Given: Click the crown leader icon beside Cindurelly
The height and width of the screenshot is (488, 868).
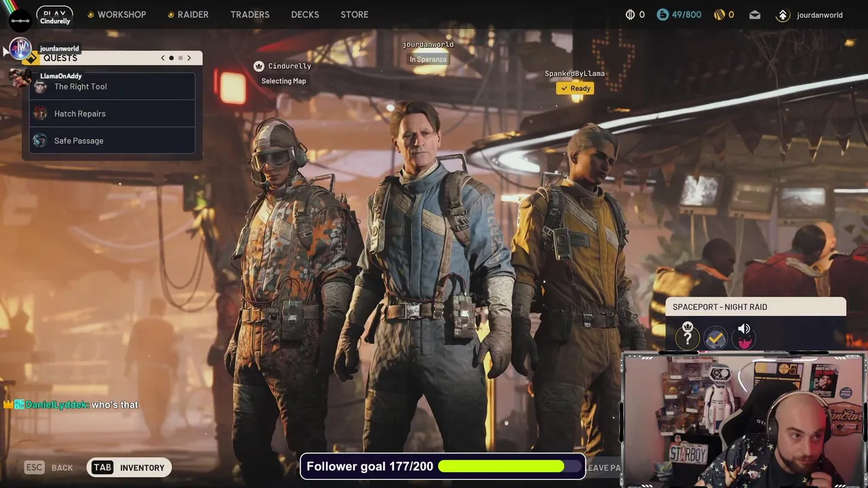Looking at the screenshot, I should pyautogui.click(x=258, y=66).
